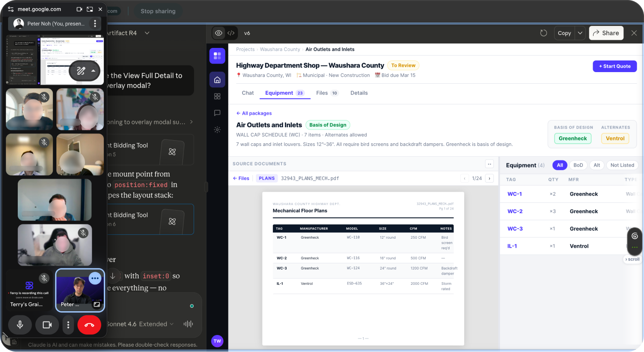
Task: Select Terry's Grain recorder participant tile
Action: coord(30,290)
